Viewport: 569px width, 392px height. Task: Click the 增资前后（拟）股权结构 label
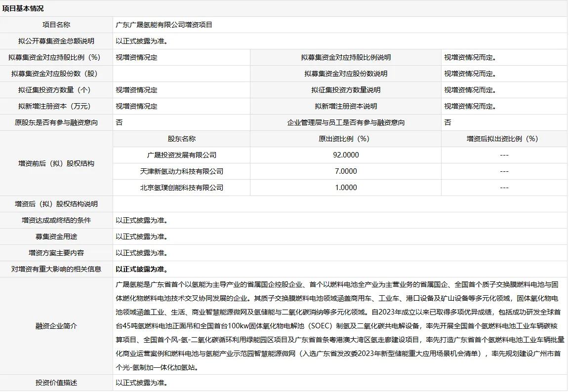point(56,163)
